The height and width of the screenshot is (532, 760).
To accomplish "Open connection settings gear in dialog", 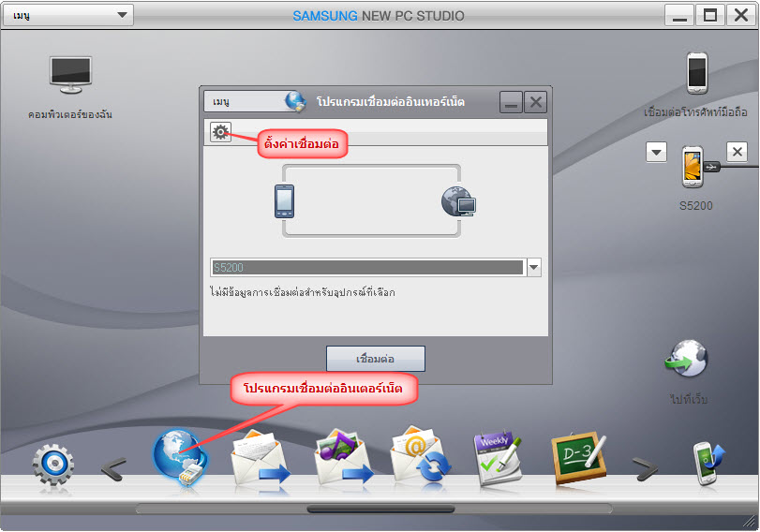I will [220, 132].
